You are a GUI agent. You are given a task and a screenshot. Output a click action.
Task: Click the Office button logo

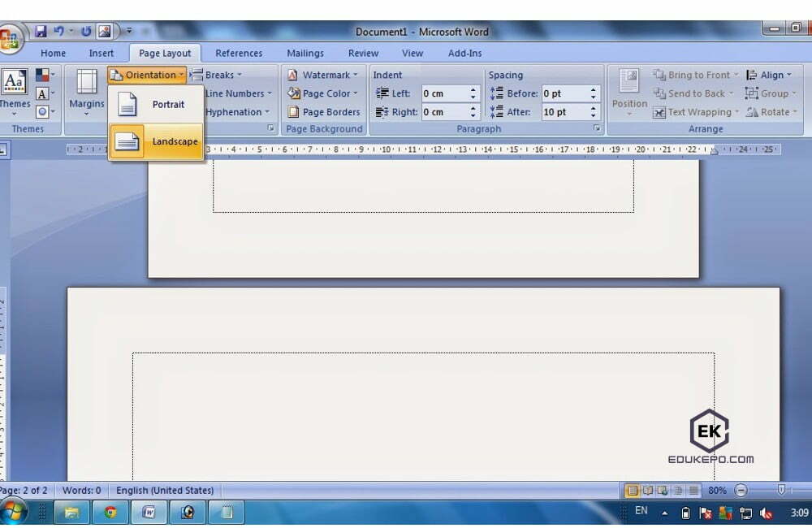tap(10, 39)
